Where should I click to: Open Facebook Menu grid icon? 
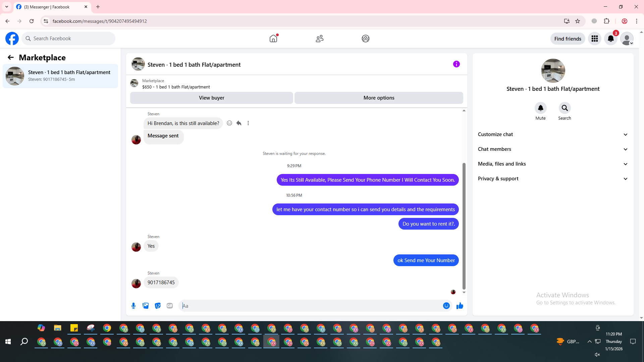pos(595,39)
